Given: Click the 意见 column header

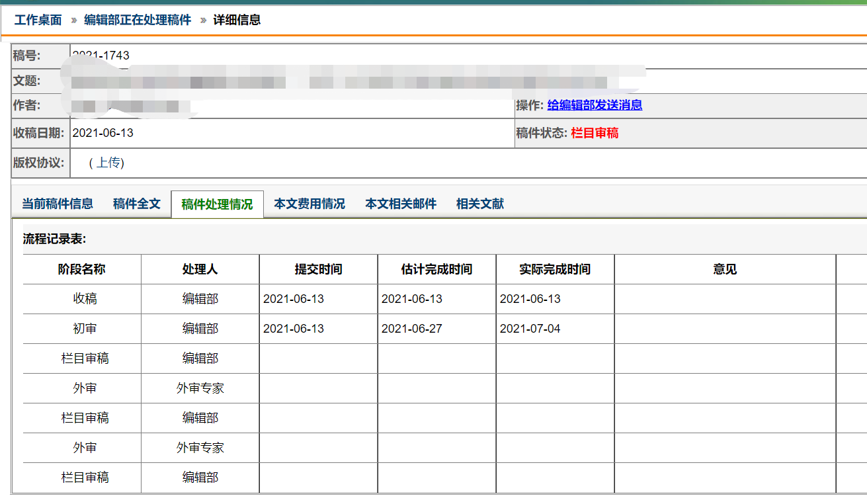Looking at the screenshot, I should tap(725, 269).
